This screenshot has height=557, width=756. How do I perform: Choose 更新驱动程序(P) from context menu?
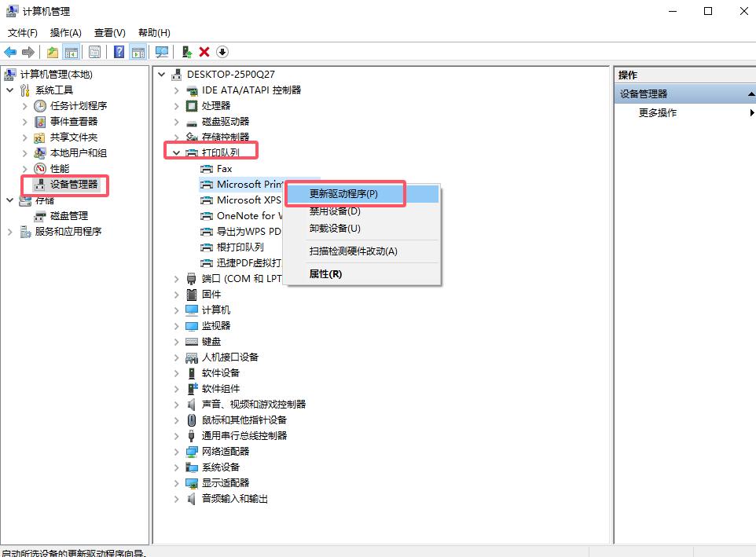(x=343, y=193)
